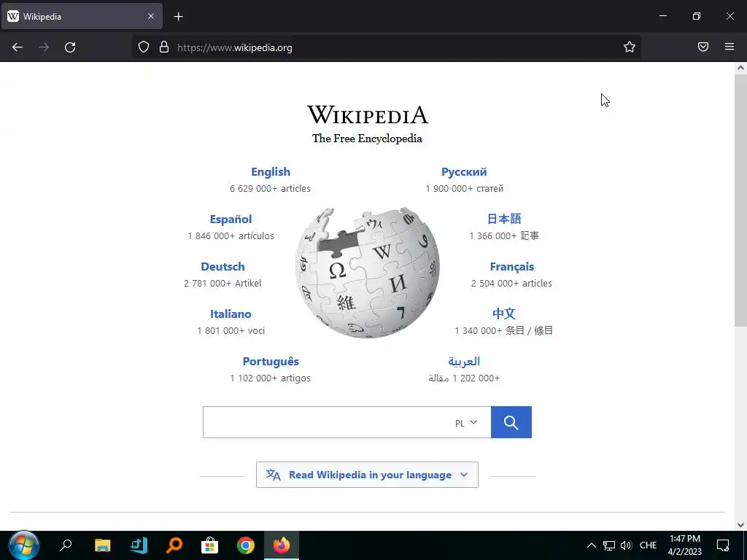Screen dimensions: 747x560
Task: Save page to Pocket
Action: pos(703,47)
